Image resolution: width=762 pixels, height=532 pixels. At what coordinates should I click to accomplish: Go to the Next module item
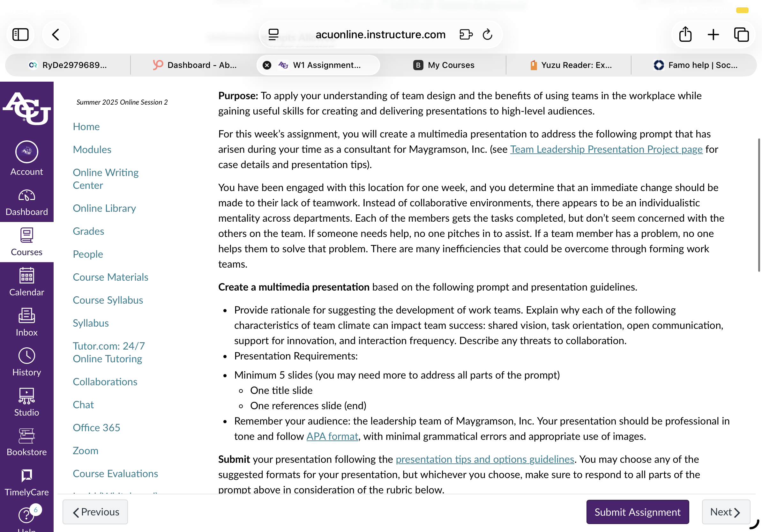(726, 512)
